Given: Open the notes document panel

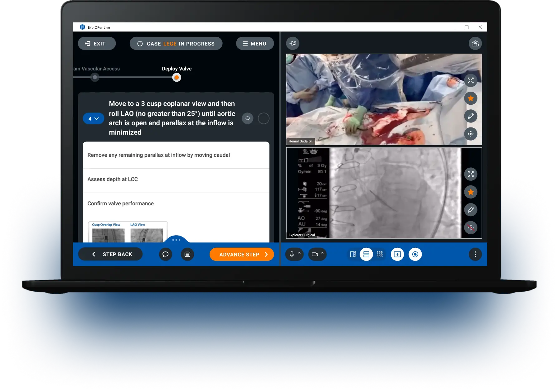Looking at the screenshot, I should click(x=187, y=254).
